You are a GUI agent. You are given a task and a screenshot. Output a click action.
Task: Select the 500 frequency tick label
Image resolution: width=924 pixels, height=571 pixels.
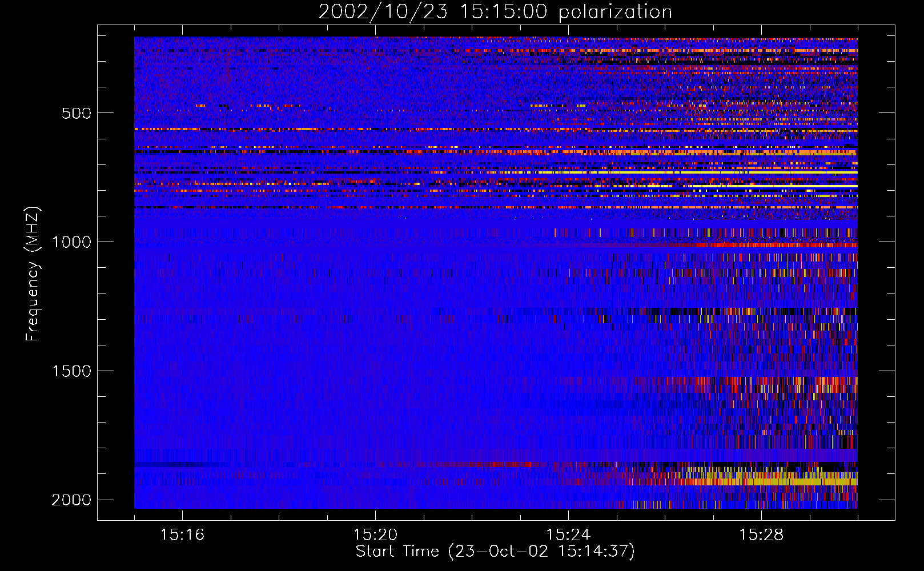[x=77, y=113]
